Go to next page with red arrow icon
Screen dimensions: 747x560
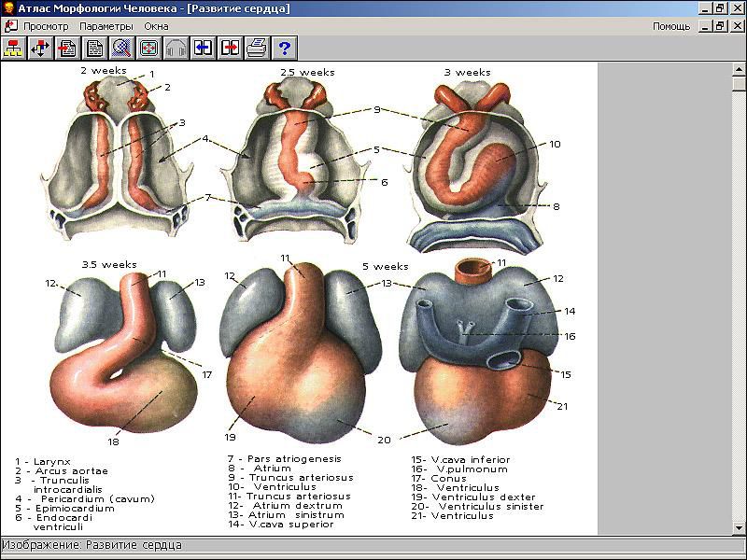click(x=230, y=48)
